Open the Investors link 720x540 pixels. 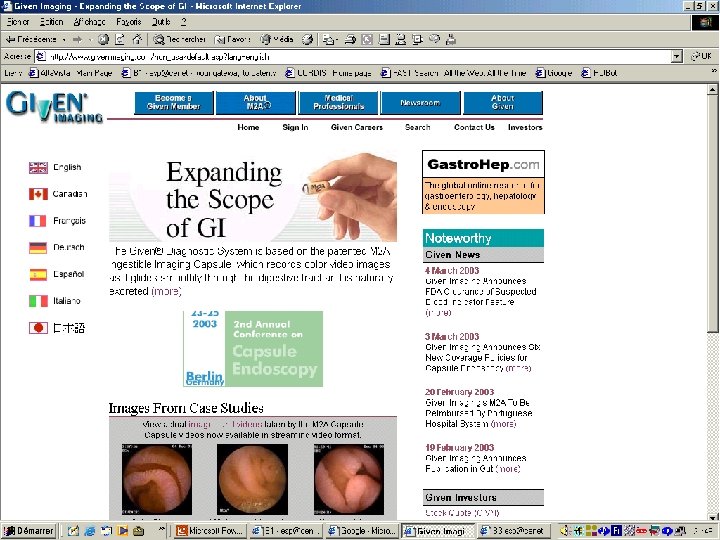[525, 127]
